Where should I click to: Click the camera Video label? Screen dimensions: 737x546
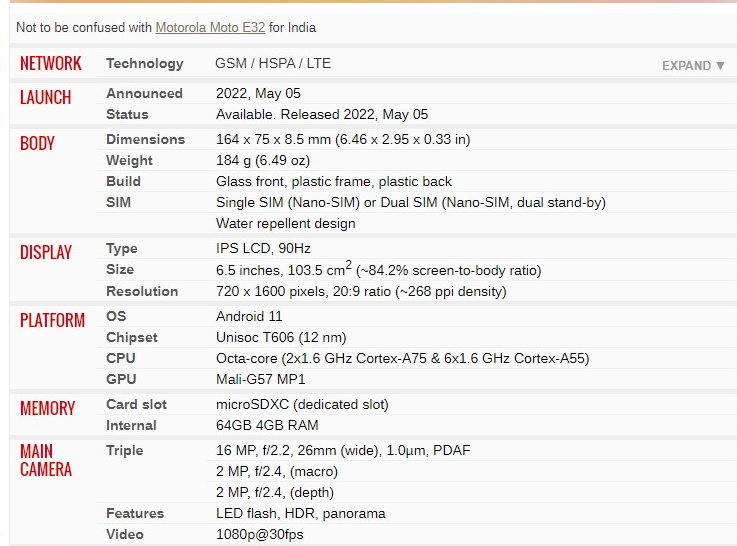pos(125,534)
